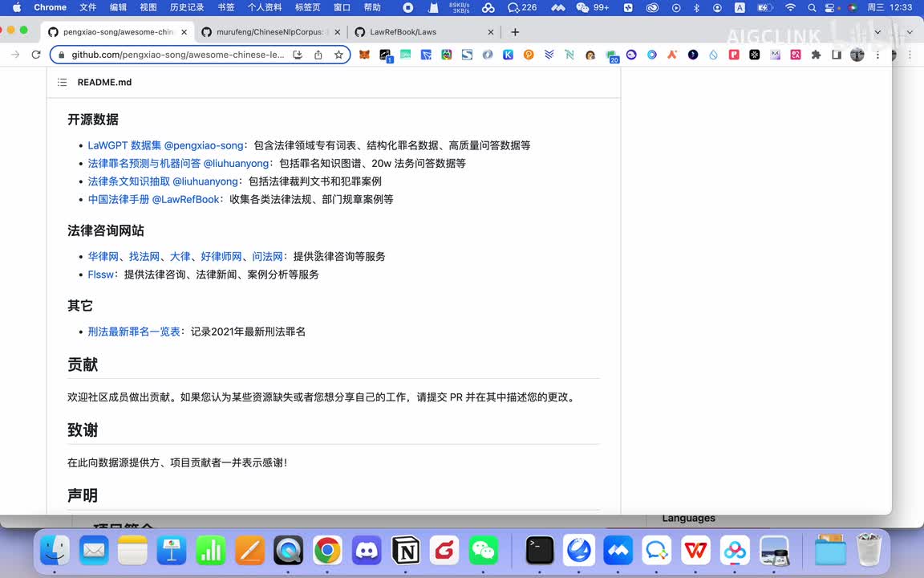Open Discord from the dock

(367, 551)
